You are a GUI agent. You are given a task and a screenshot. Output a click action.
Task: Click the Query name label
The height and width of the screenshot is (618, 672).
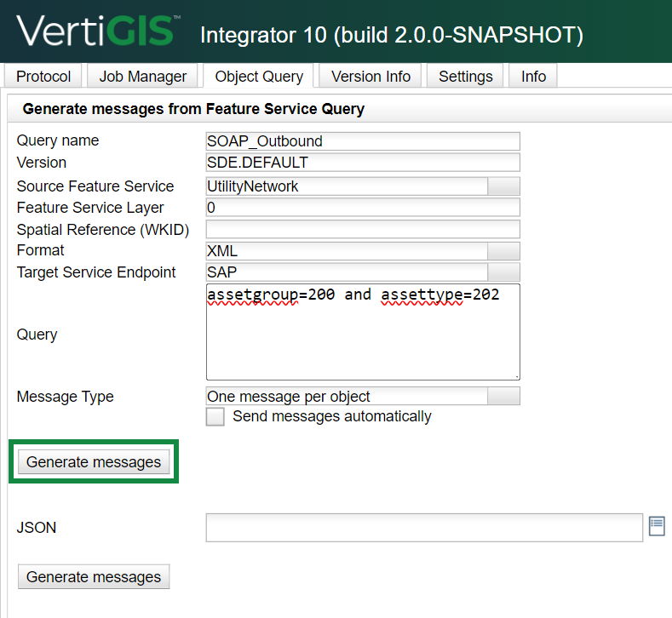pyautogui.click(x=57, y=140)
